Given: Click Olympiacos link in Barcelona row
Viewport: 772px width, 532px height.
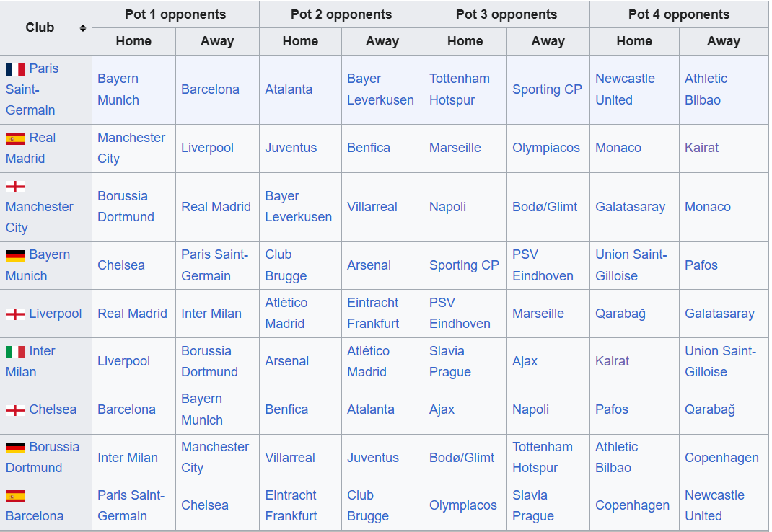Looking at the screenshot, I should point(462,505).
